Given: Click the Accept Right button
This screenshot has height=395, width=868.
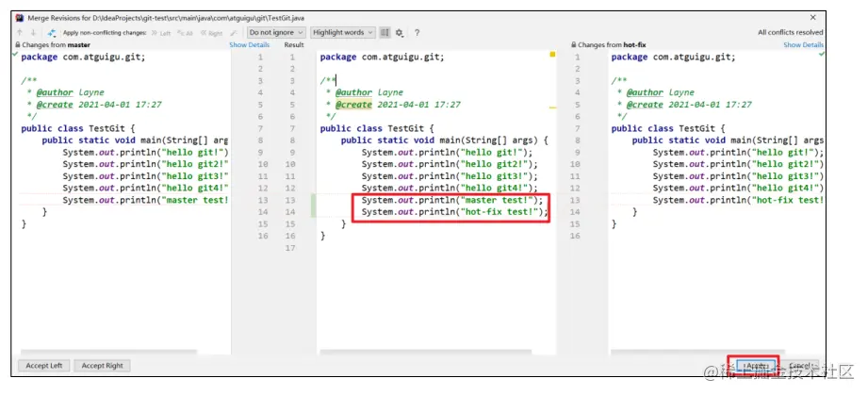Looking at the screenshot, I should (103, 366).
